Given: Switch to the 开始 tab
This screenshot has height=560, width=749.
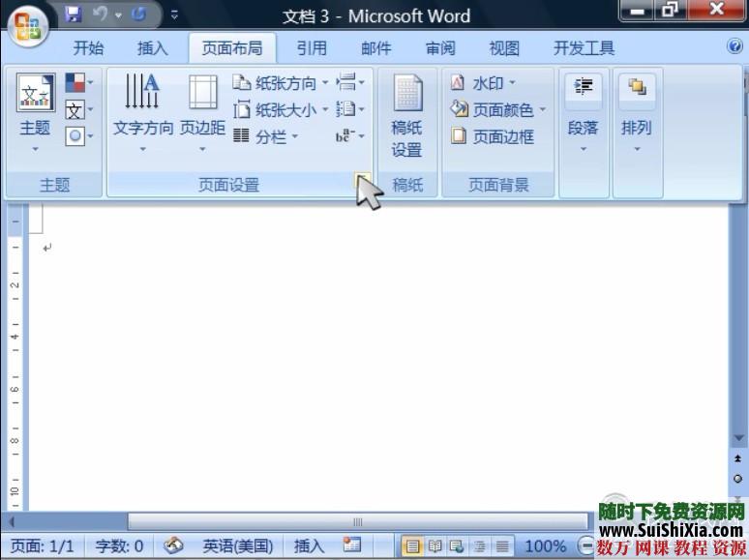Looking at the screenshot, I should click(88, 48).
